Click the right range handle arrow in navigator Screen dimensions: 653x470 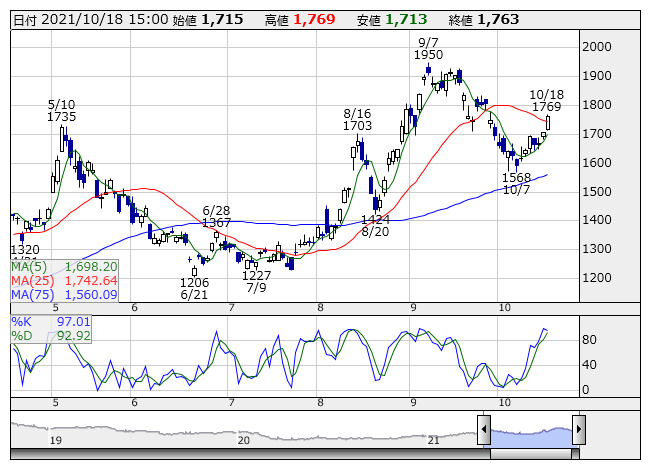[x=578, y=432]
